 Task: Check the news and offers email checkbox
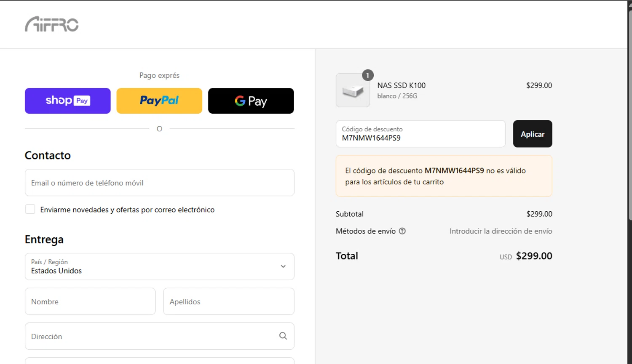tap(30, 209)
